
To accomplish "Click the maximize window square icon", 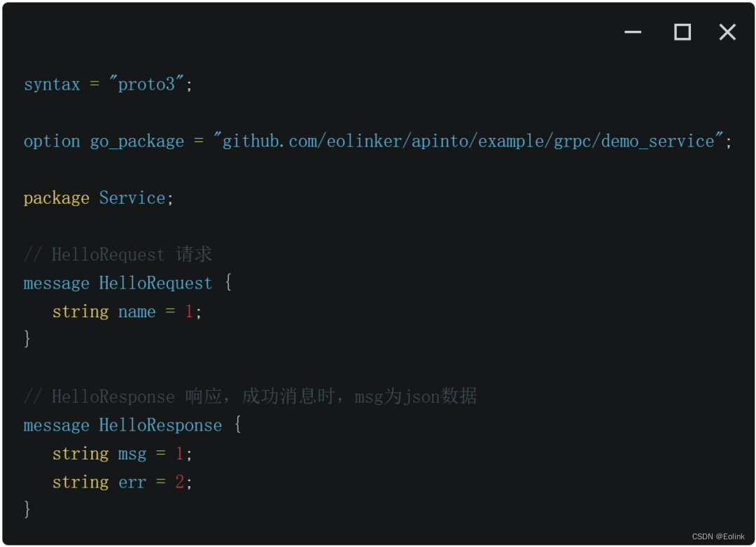I will click(x=682, y=32).
